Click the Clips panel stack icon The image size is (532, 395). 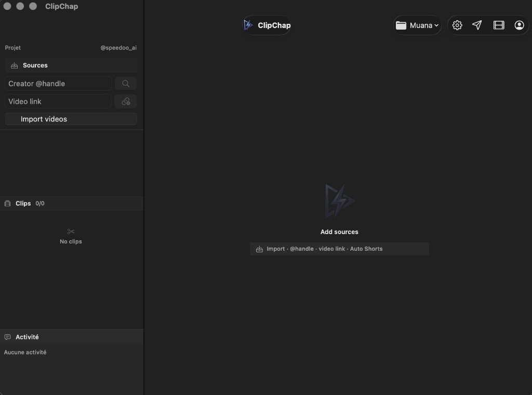click(x=7, y=203)
